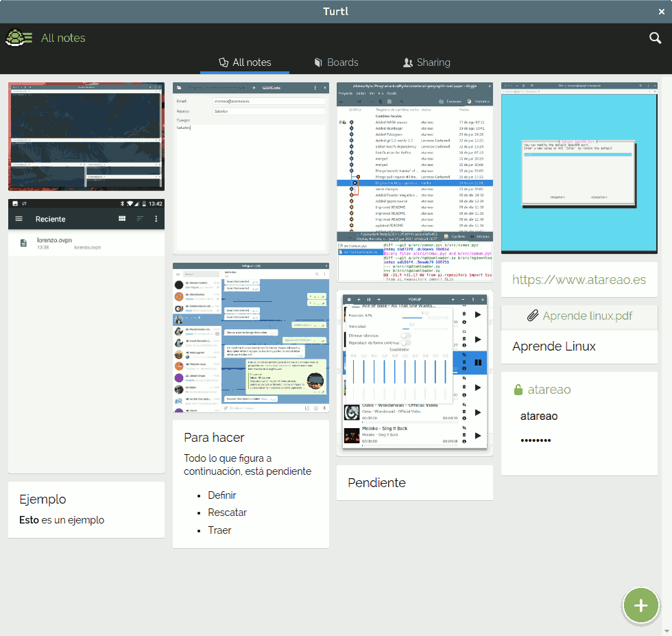
Task: Open search with the magnifying glass icon
Action: (655, 38)
